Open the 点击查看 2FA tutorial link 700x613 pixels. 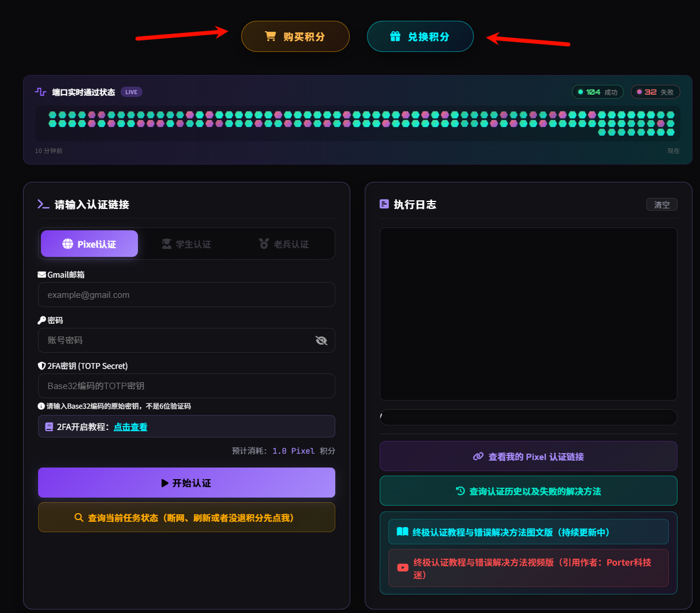(130, 427)
